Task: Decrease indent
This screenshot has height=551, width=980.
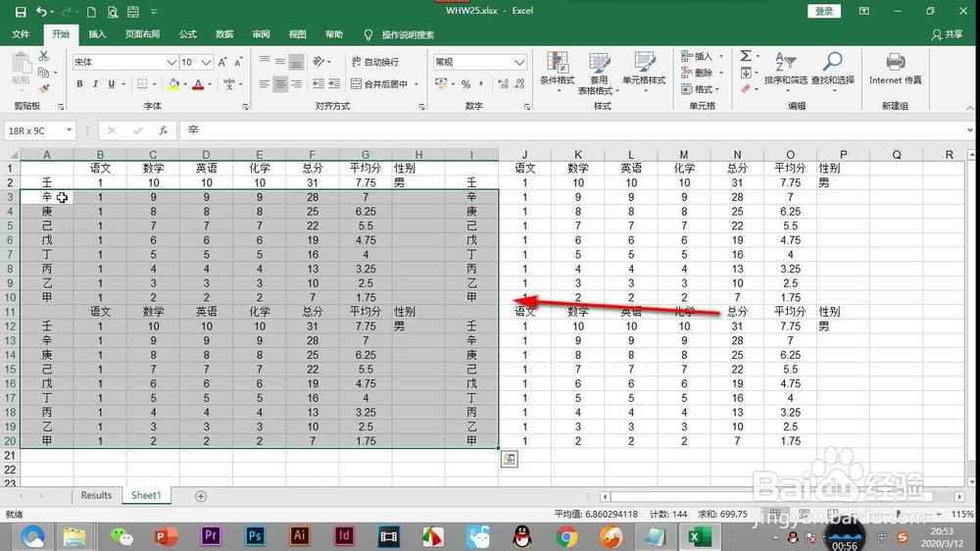Action: (318, 83)
